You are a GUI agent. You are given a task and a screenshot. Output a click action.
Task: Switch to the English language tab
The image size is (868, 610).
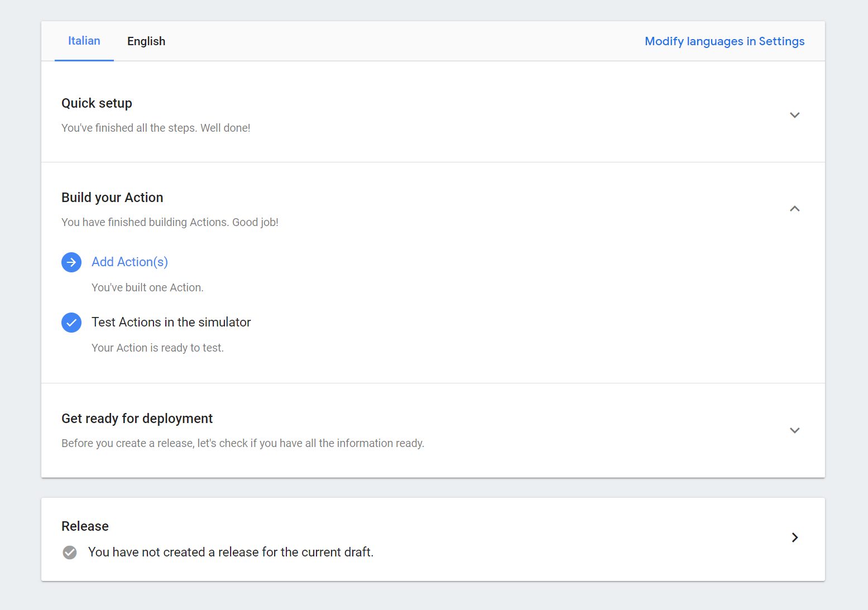[146, 41]
